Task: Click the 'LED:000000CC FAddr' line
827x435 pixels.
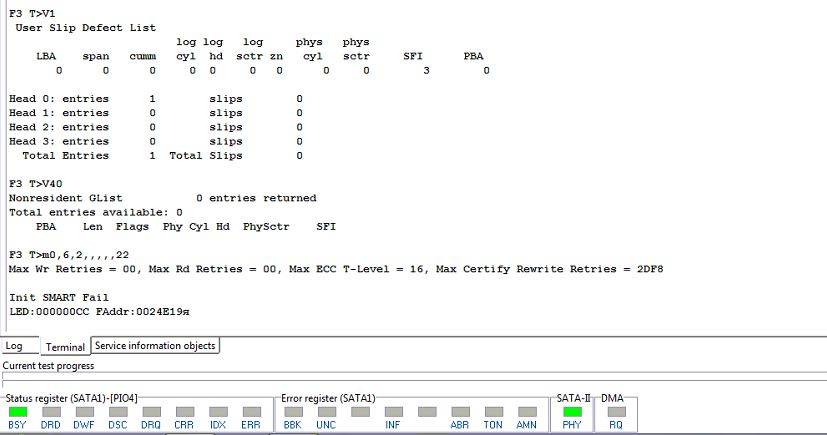Action: click(99, 312)
